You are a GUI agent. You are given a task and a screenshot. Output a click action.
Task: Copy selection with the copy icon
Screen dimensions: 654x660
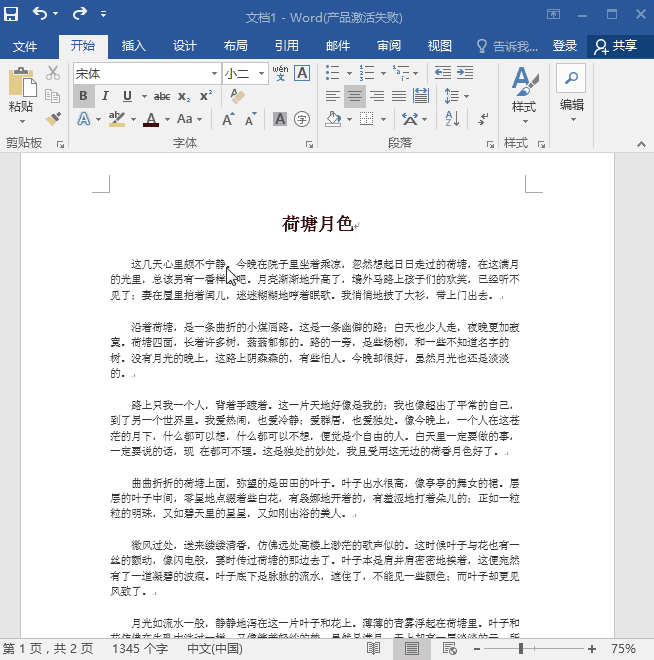click(x=53, y=96)
